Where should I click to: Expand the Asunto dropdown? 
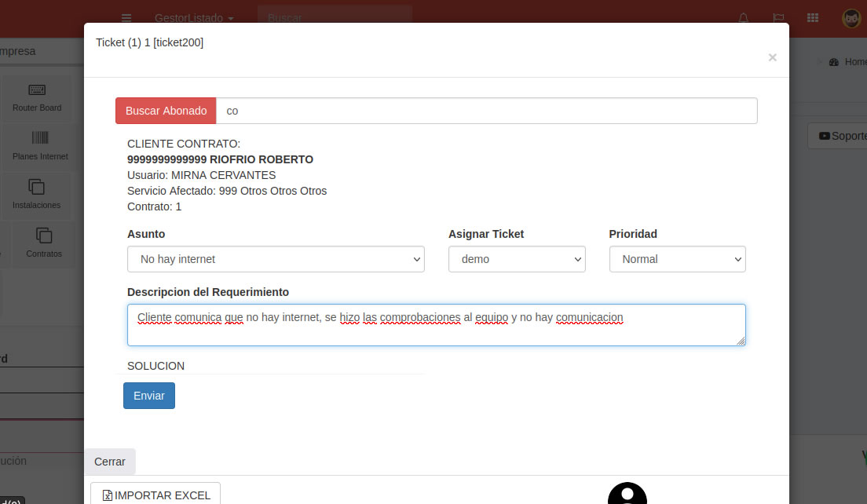coord(276,259)
